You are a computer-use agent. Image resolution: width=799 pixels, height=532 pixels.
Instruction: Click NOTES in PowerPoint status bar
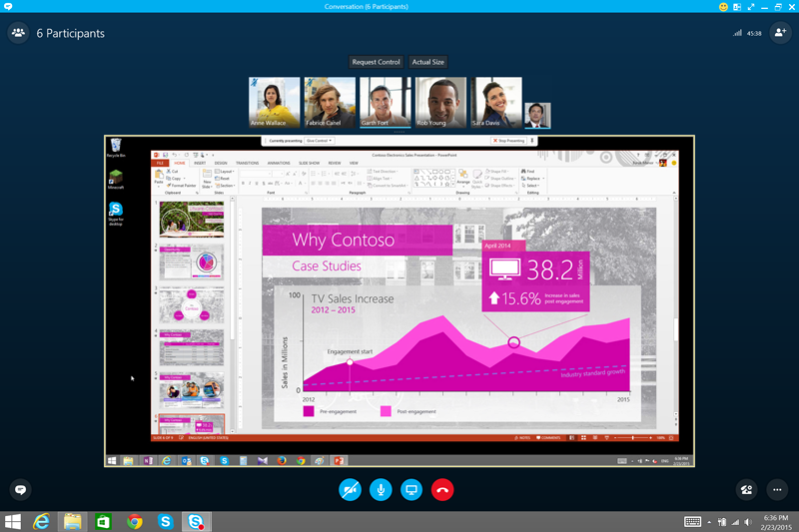pyautogui.click(x=522, y=438)
